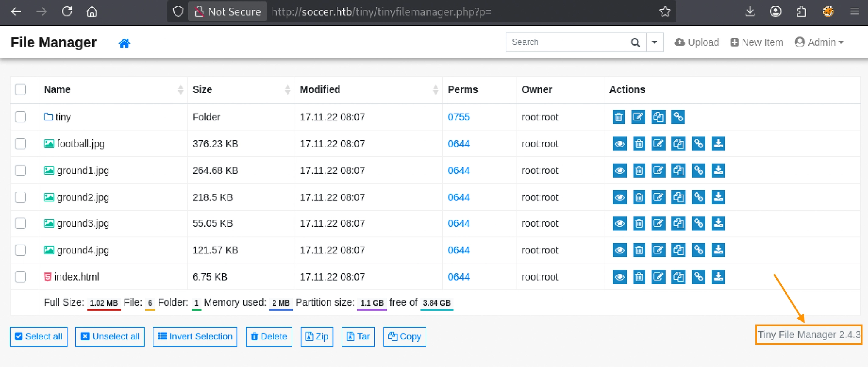Image resolution: width=868 pixels, height=367 pixels.
Task: Click the Zip button
Action: [x=317, y=336]
